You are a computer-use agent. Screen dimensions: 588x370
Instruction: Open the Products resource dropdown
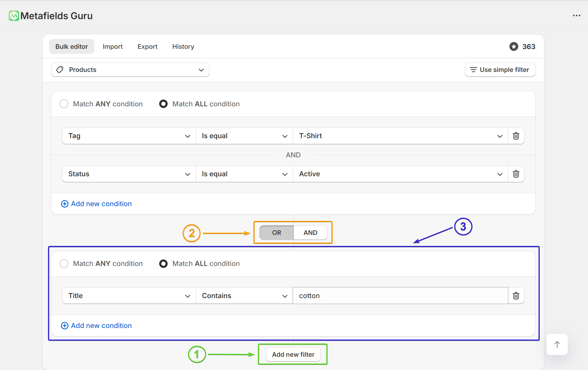(130, 70)
